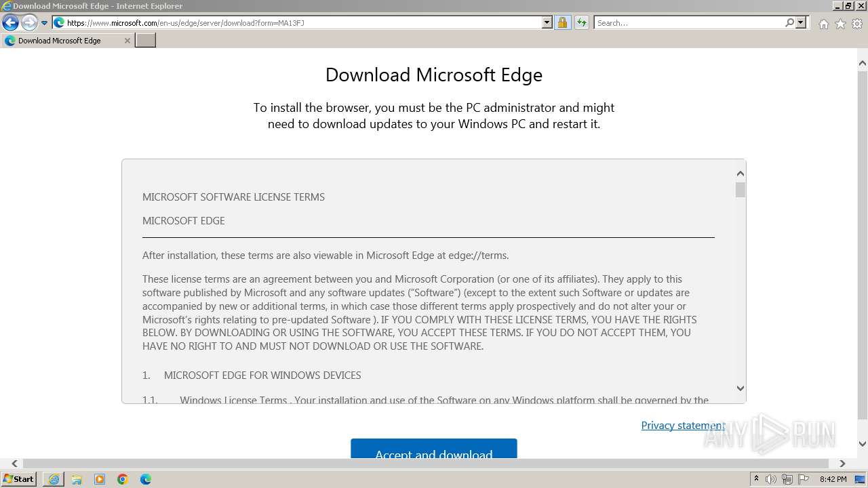Launch Microsoft Edge from taskbar
Viewport: 868px width, 488px height.
click(145, 479)
